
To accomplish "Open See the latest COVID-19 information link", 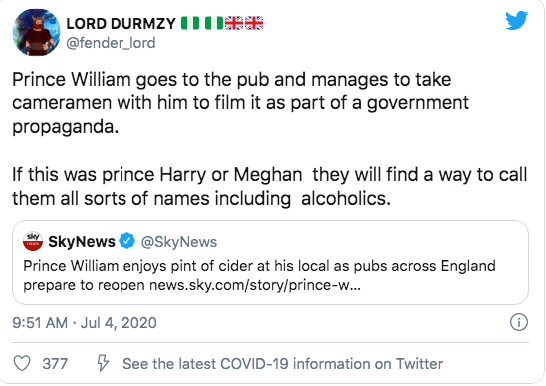I will (x=282, y=364).
